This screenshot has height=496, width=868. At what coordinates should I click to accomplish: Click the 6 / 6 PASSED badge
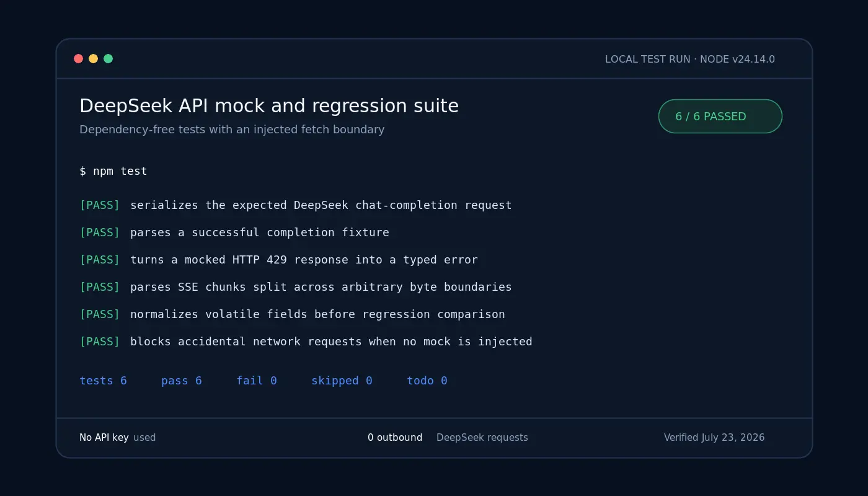[x=720, y=117]
